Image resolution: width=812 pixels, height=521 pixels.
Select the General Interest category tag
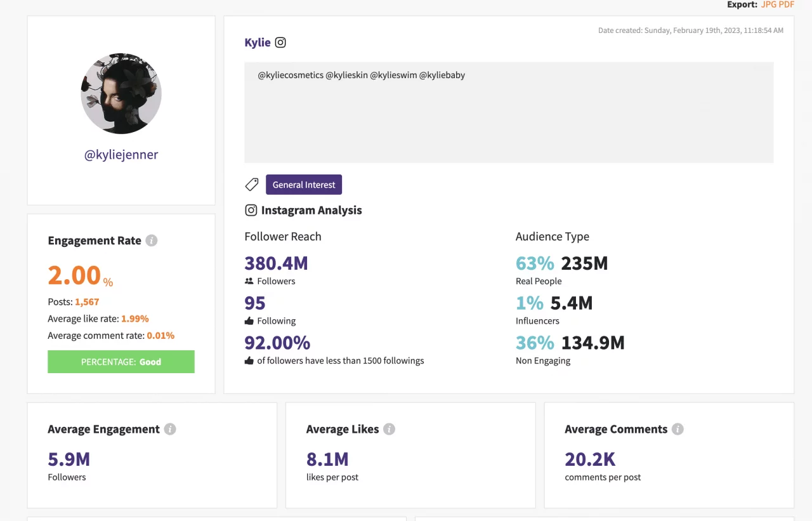coord(304,184)
